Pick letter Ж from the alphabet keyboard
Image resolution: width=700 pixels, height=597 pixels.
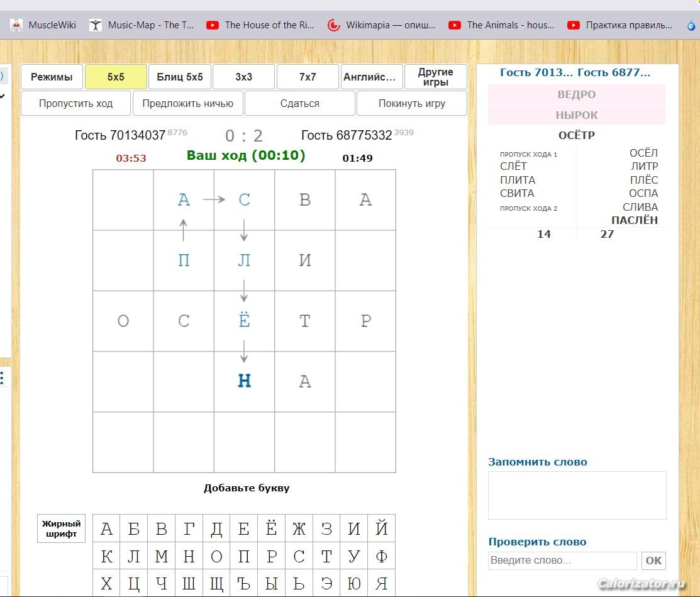[x=299, y=528]
